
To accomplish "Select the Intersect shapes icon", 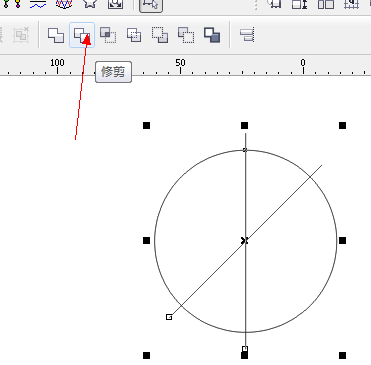I will point(108,35).
